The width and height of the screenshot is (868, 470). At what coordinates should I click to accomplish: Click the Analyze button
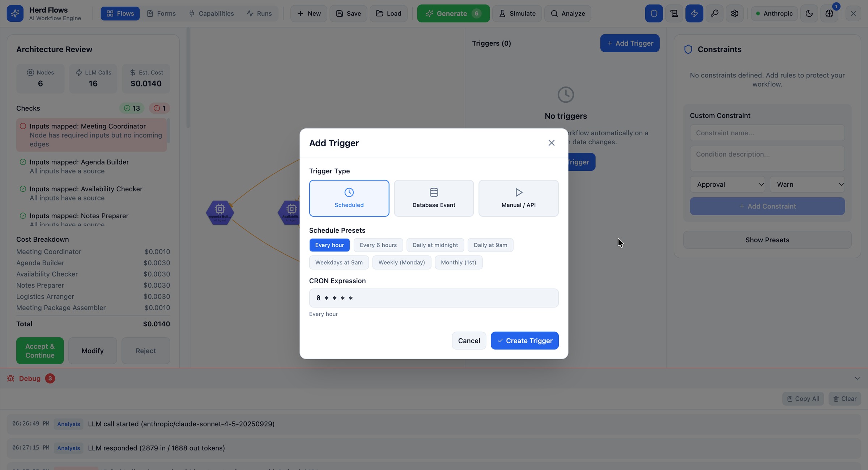point(567,13)
